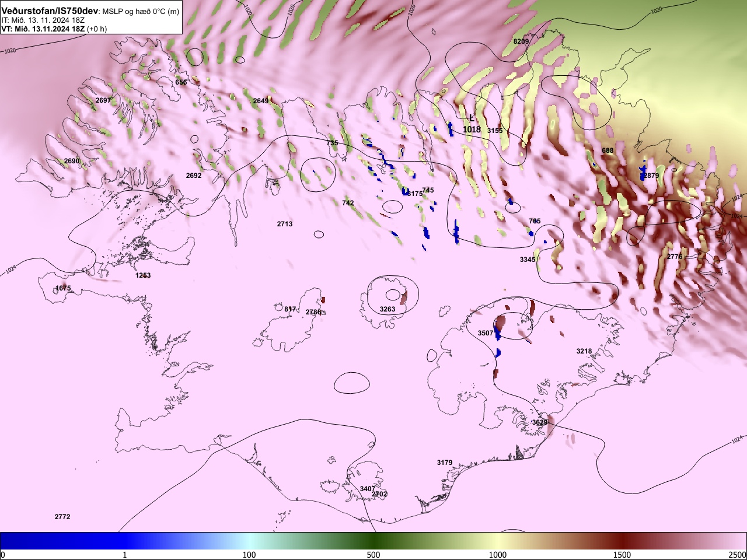The height and width of the screenshot is (560, 747).
Task: Click the 3507 height value
Action: pyautogui.click(x=486, y=333)
